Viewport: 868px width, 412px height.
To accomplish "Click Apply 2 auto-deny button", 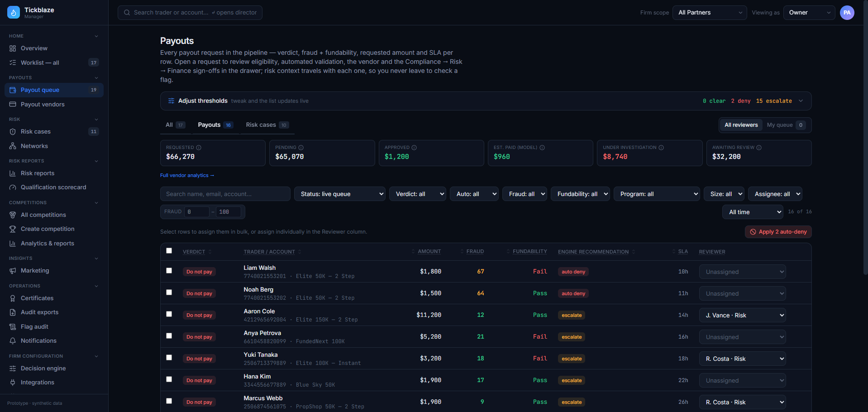I will tap(778, 232).
